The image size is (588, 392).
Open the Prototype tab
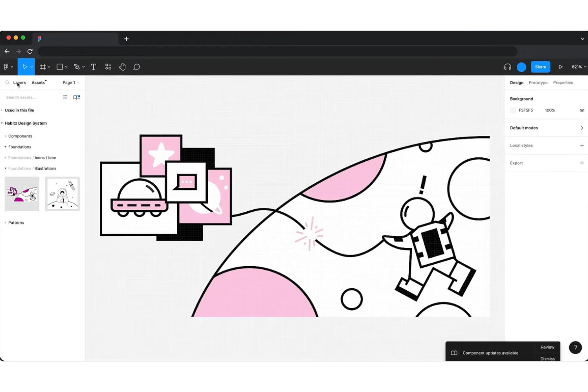point(538,83)
